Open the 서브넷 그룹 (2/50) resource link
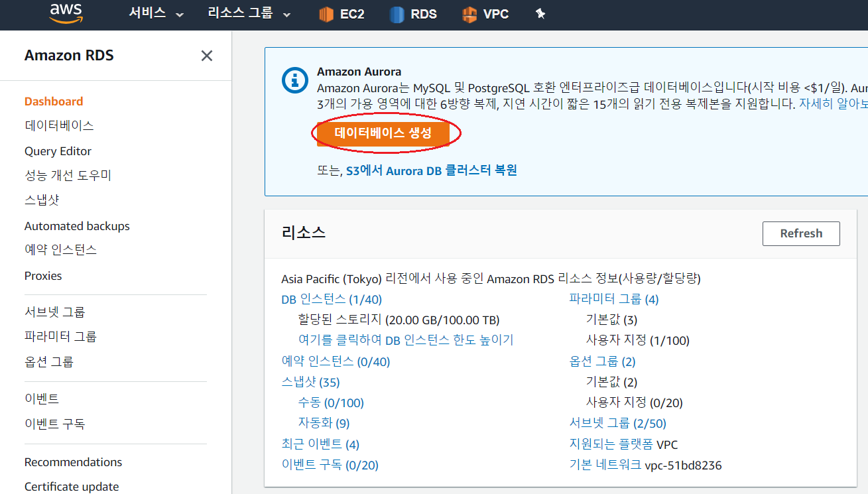 617,423
